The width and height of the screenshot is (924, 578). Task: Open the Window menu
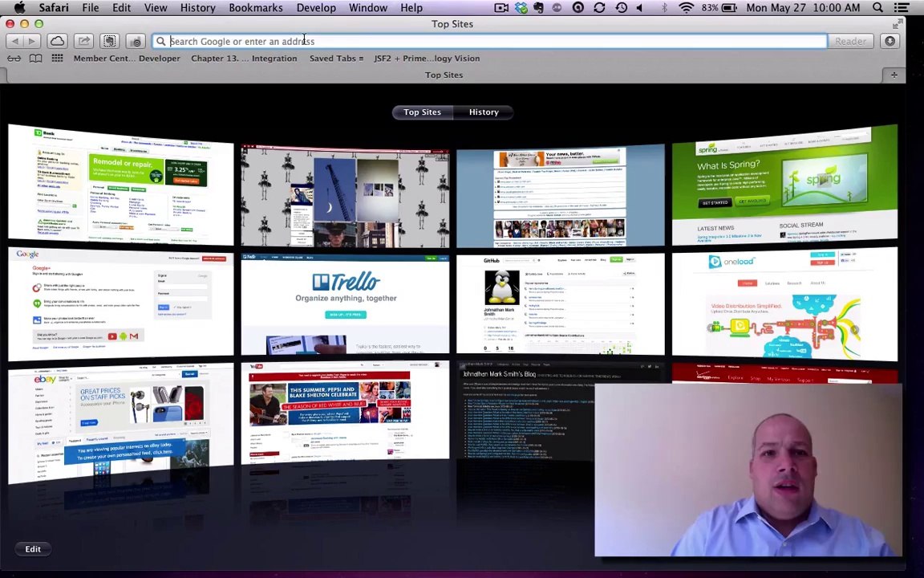point(367,8)
